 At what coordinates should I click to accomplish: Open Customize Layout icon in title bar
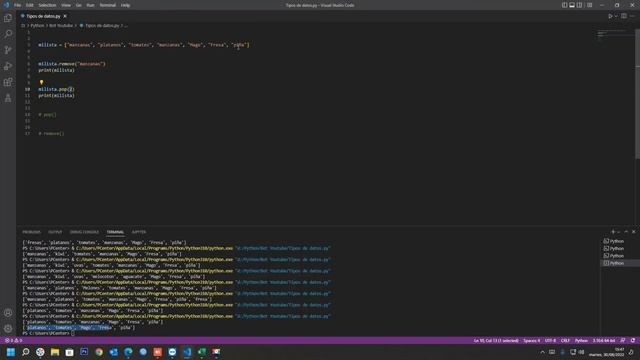(589, 5)
